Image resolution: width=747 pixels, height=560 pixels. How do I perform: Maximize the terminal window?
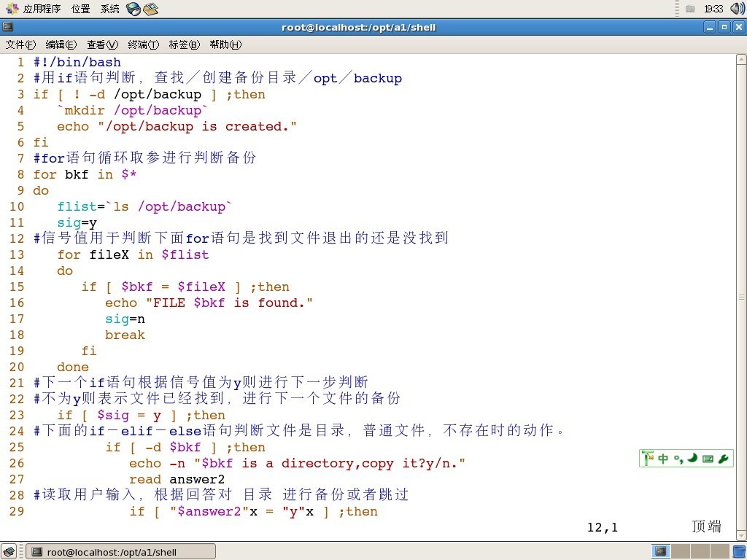point(724,27)
